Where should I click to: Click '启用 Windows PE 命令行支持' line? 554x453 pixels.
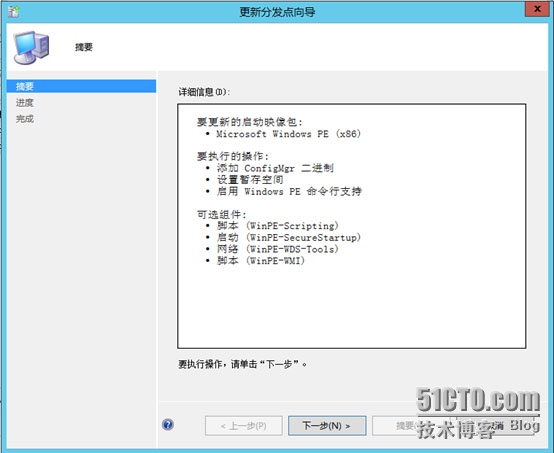tap(289, 192)
